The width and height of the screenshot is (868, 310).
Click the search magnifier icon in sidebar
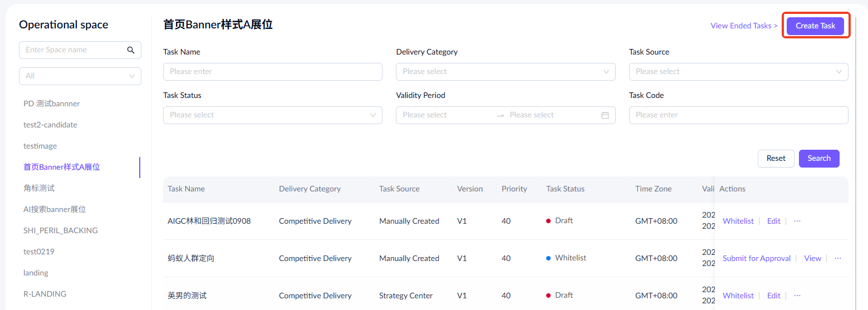coord(131,50)
